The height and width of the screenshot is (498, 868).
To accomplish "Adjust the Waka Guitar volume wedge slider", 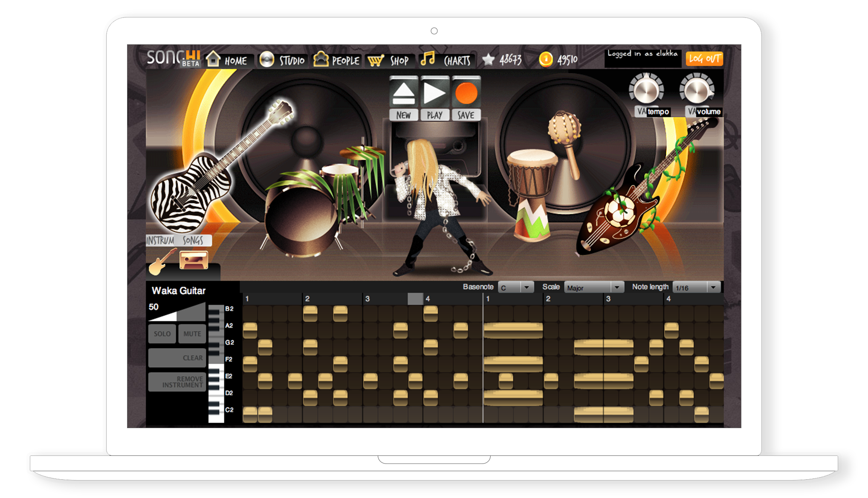I will point(177,312).
